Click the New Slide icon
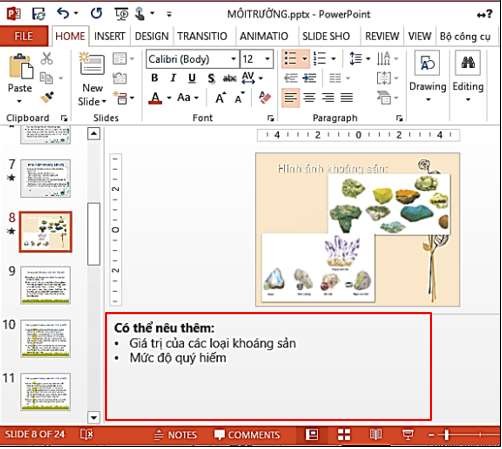Viewport: 502px width, 449px height. point(92,63)
